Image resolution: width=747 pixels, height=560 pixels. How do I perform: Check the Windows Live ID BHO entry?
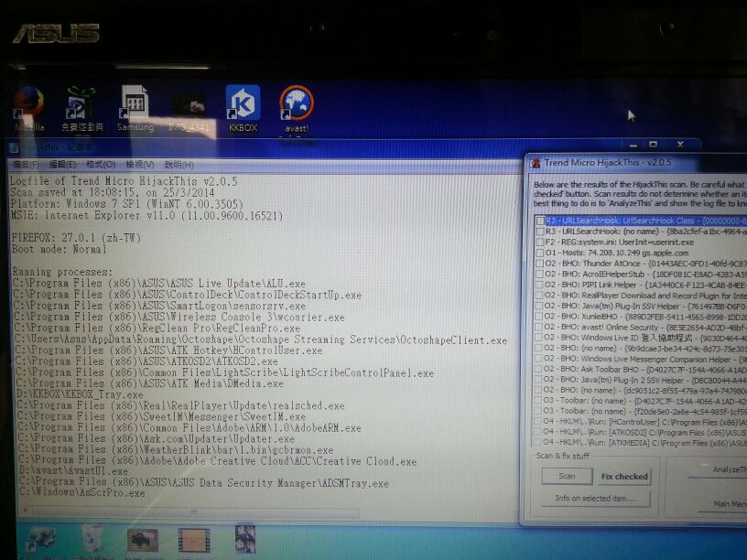point(540,338)
